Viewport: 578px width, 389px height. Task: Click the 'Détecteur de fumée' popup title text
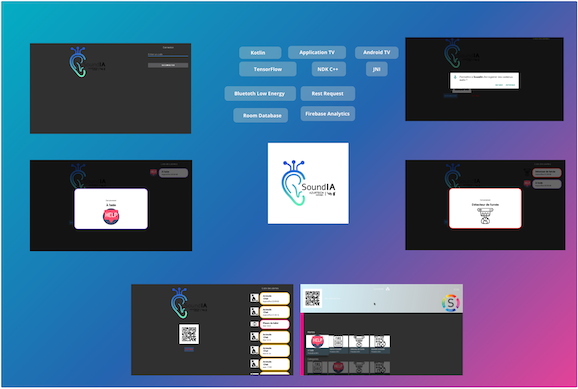(485, 204)
